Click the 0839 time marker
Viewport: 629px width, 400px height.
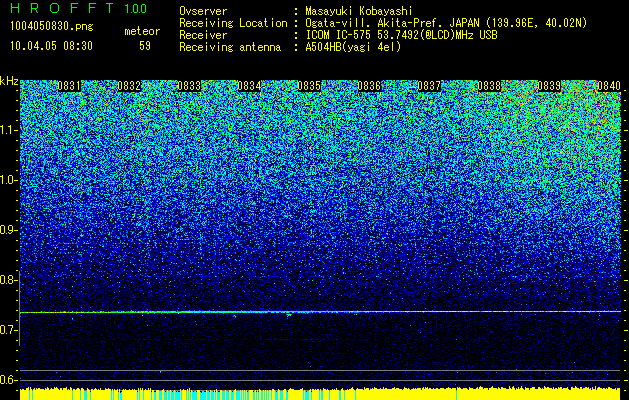(549, 86)
